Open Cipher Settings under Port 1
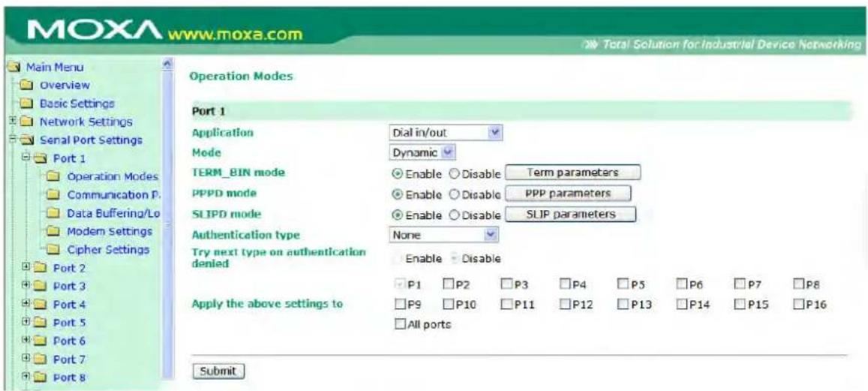This screenshot has height=391, width=868. point(108,249)
